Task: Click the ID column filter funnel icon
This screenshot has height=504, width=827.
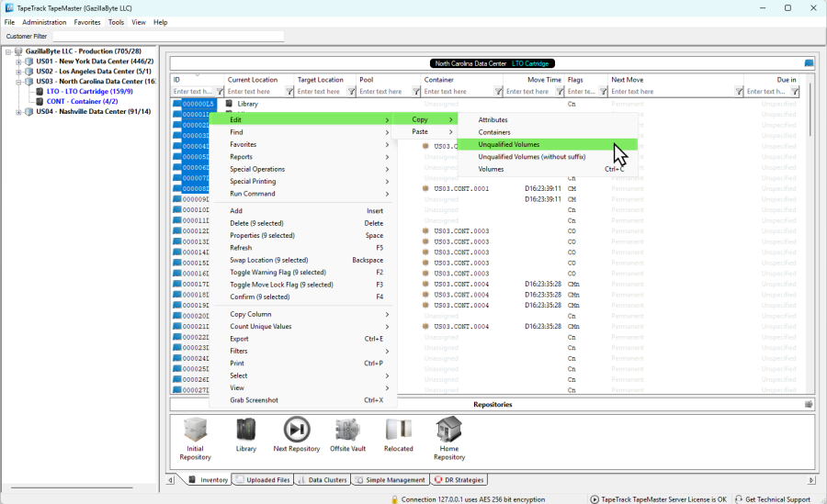Action: pos(220,91)
